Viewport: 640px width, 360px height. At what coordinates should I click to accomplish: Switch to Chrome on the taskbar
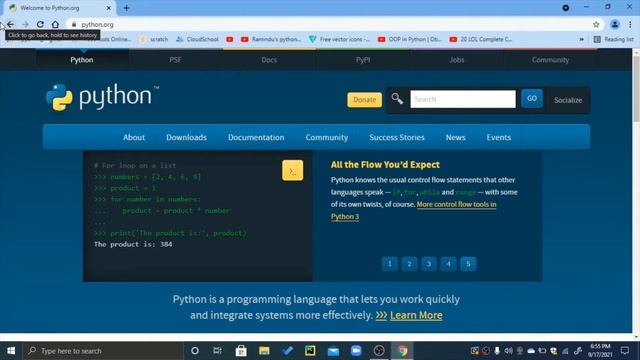click(x=402, y=351)
